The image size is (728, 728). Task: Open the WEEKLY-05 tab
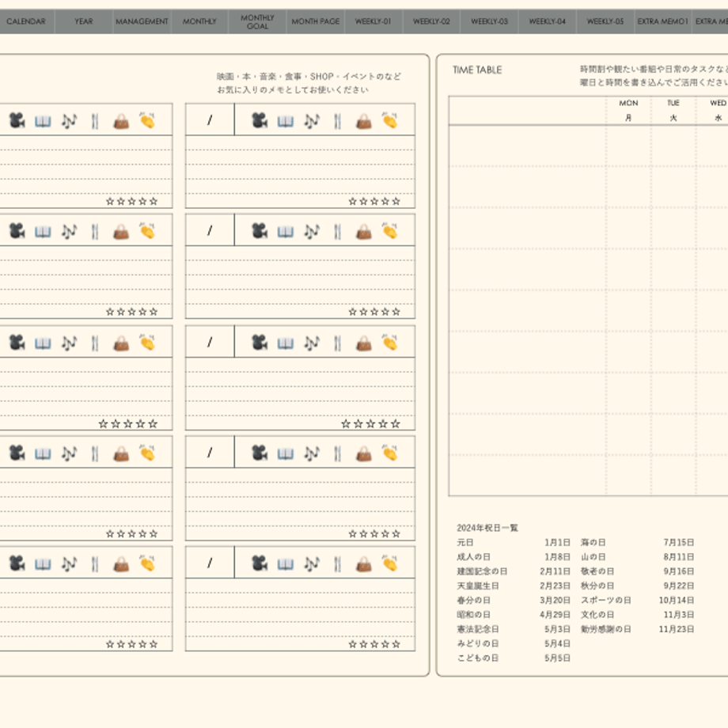point(605,21)
